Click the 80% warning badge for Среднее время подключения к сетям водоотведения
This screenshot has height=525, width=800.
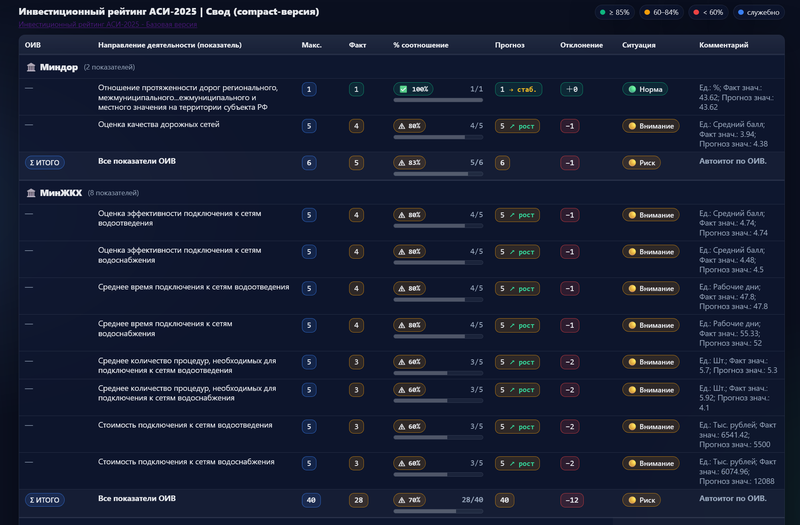coord(409,288)
